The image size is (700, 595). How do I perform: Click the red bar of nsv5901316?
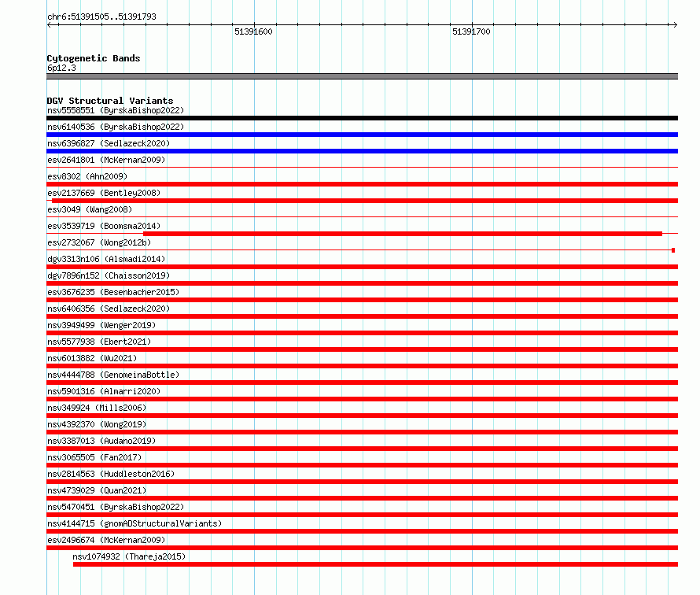pyautogui.click(x=362, y=399)
